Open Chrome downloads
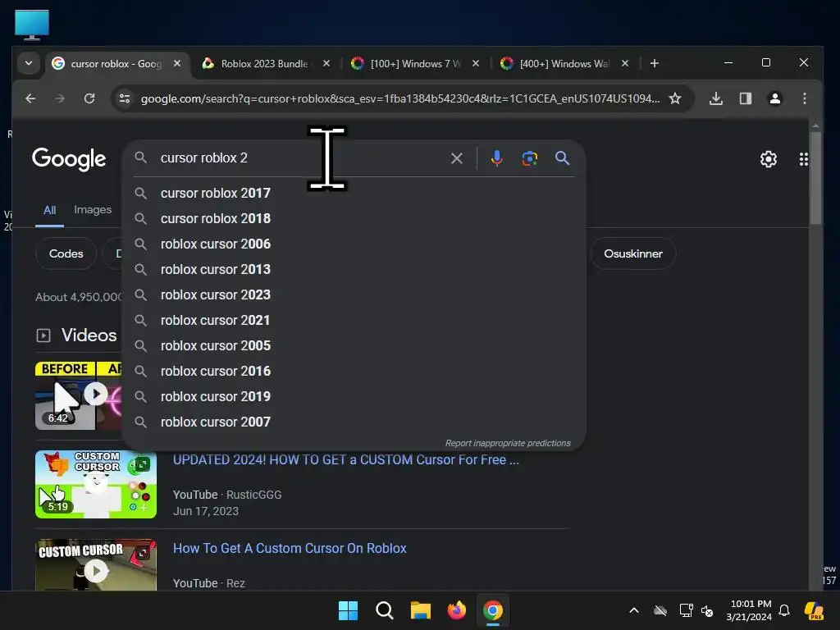 coord(716,98)
